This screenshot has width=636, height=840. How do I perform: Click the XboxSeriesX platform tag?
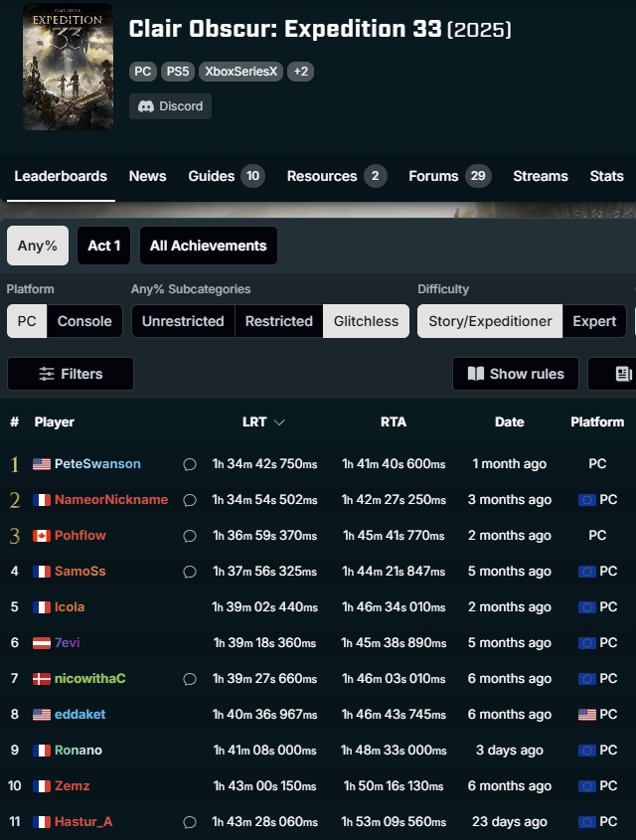(240, 72)
